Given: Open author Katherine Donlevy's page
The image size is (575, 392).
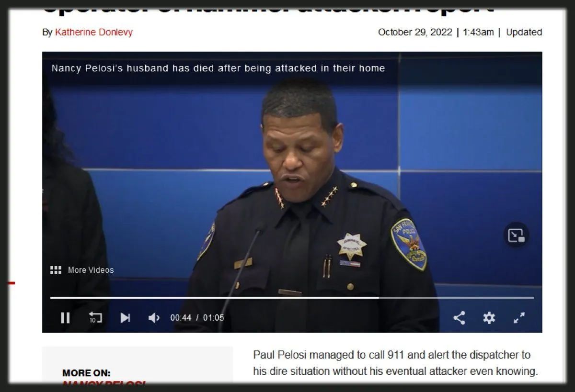Looking at the screenshot, I should tap(94, 33).
